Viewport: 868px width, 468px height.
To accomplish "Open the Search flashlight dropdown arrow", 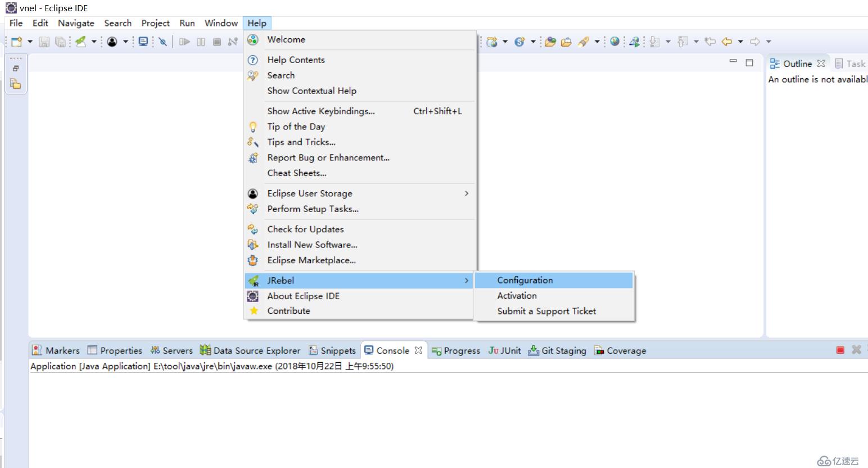I will click(x=597, y=42).
